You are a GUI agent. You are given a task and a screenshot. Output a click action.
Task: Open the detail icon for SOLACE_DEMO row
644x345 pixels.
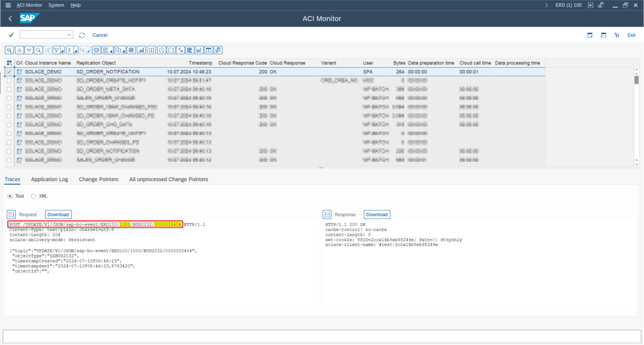[x=19, y=72]
